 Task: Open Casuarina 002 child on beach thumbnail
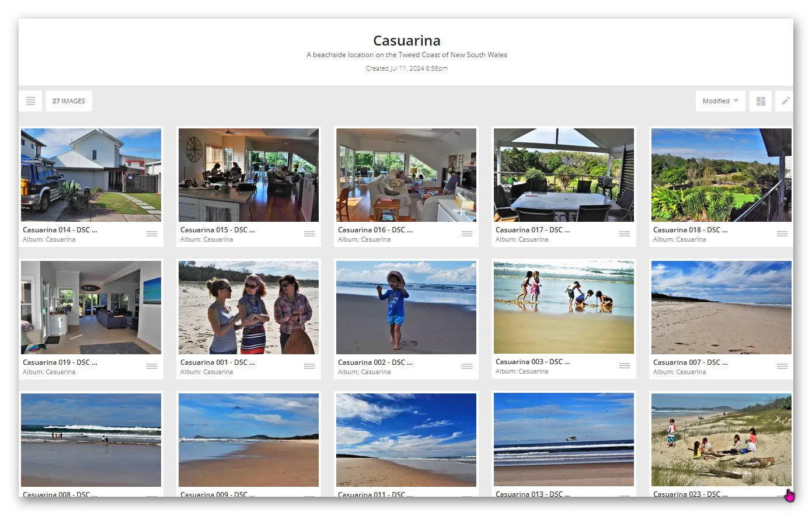(x=406, y=308)
